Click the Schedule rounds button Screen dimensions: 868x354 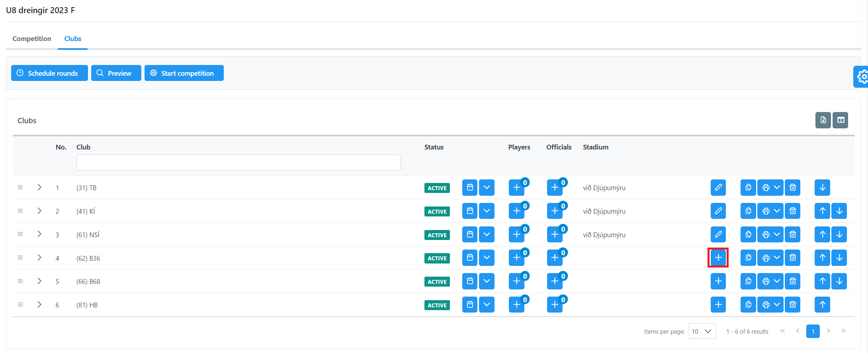(49, 73)
